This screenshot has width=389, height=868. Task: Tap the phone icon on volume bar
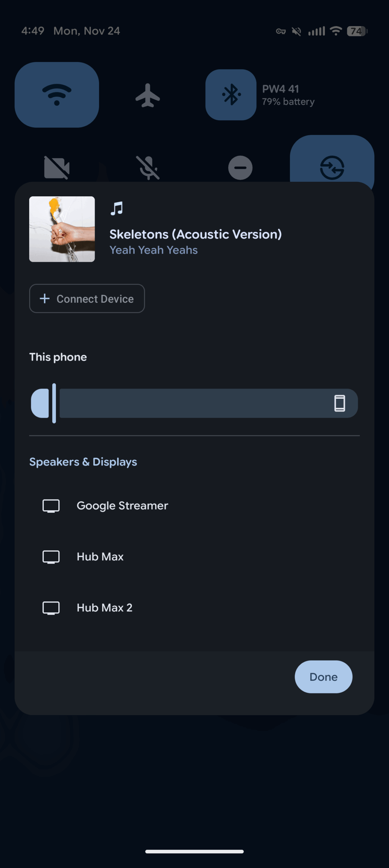point(339,403)
